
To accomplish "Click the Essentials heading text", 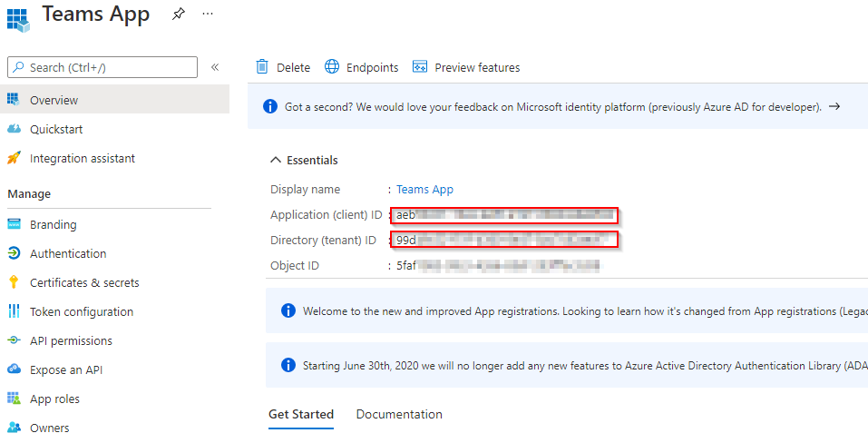I will coord(312,160).
